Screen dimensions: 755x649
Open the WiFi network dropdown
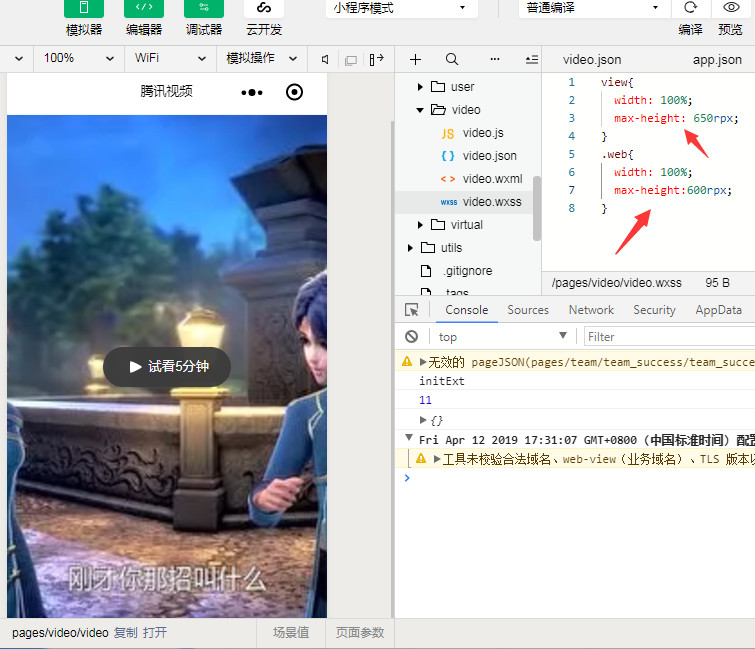coord(170,58)
